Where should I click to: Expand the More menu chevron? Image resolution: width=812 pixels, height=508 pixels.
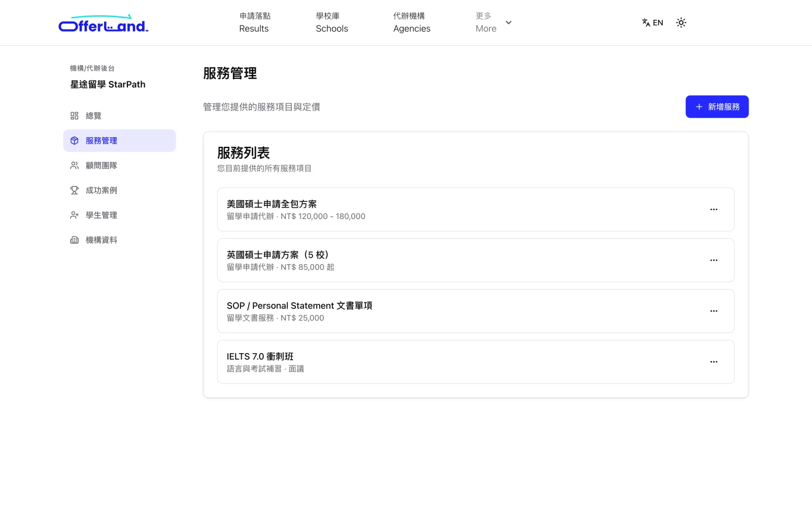[509, 22]
